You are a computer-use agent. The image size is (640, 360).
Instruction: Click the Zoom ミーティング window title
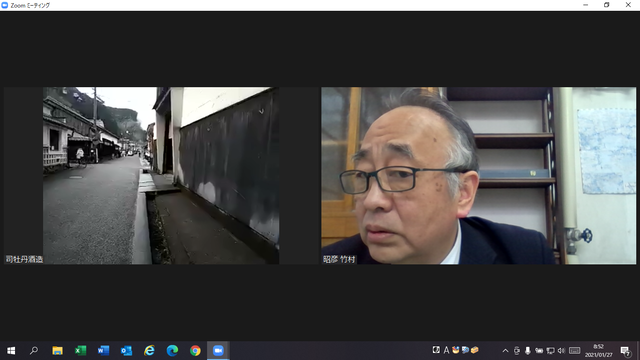[30, 5]
